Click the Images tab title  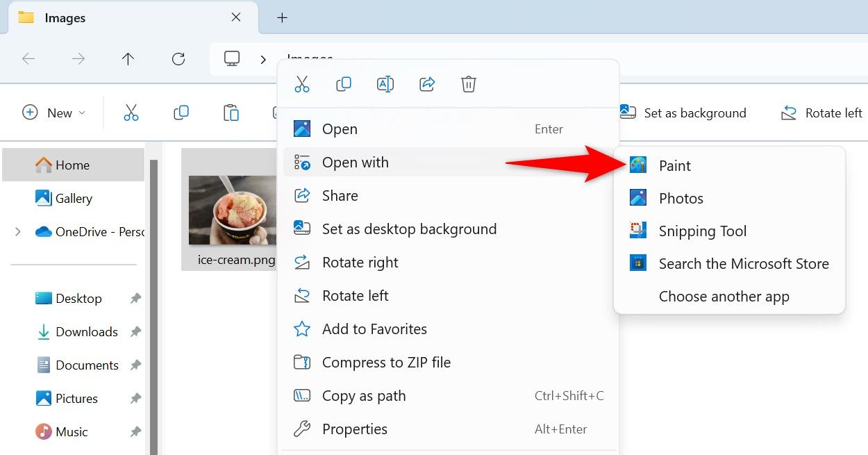tap(65, 18)
